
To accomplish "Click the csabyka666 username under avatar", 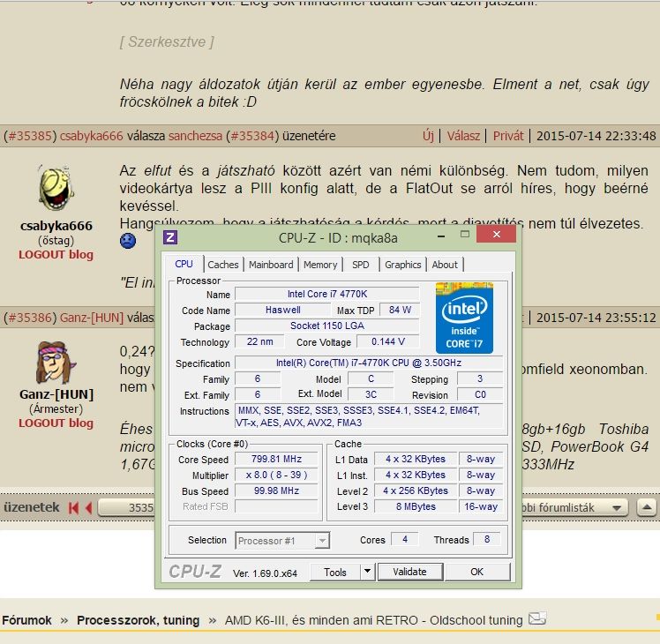I will click(56, 226).
